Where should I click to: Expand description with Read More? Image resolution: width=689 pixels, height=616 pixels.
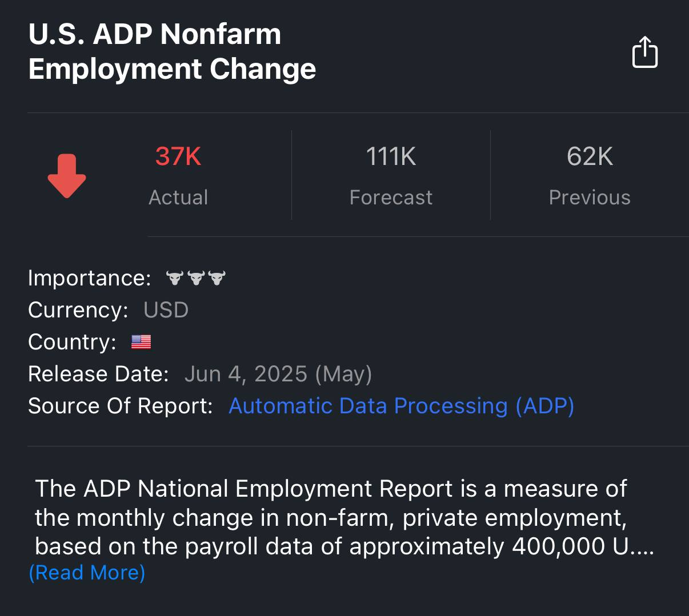[x=87, y=573]
